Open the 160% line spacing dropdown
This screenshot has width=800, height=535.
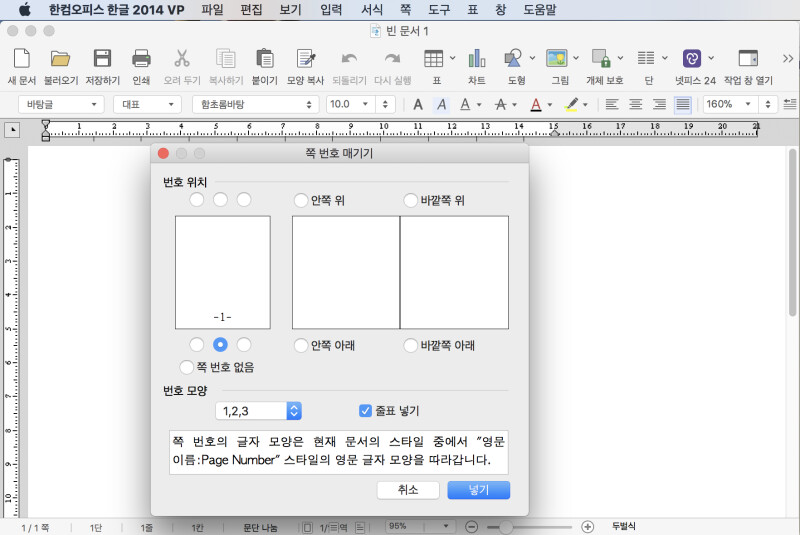click(x=768, y=104)
